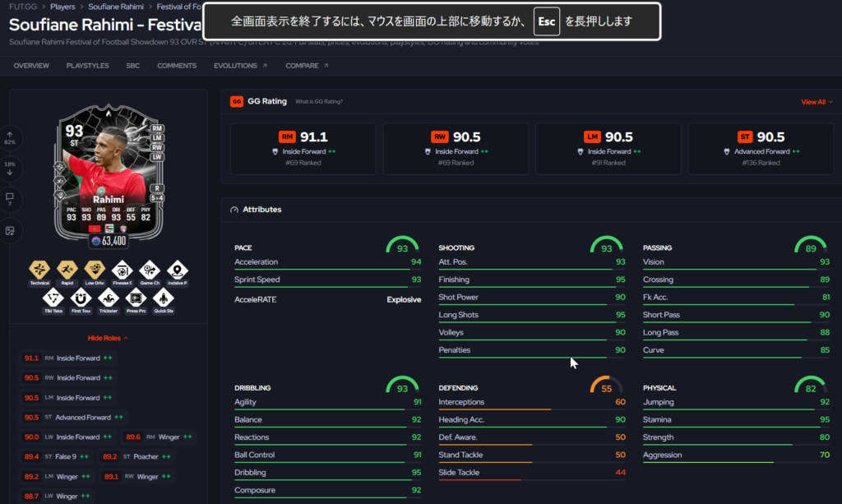
Task: Click the Vision 93 attribute row
Action: 736,263
